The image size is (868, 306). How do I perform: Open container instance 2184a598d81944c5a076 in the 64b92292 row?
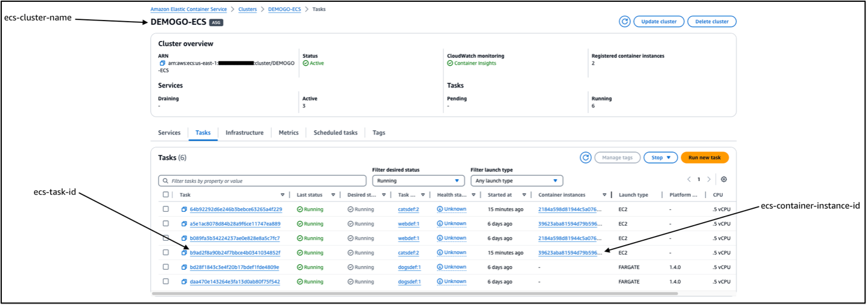[570, 209]
